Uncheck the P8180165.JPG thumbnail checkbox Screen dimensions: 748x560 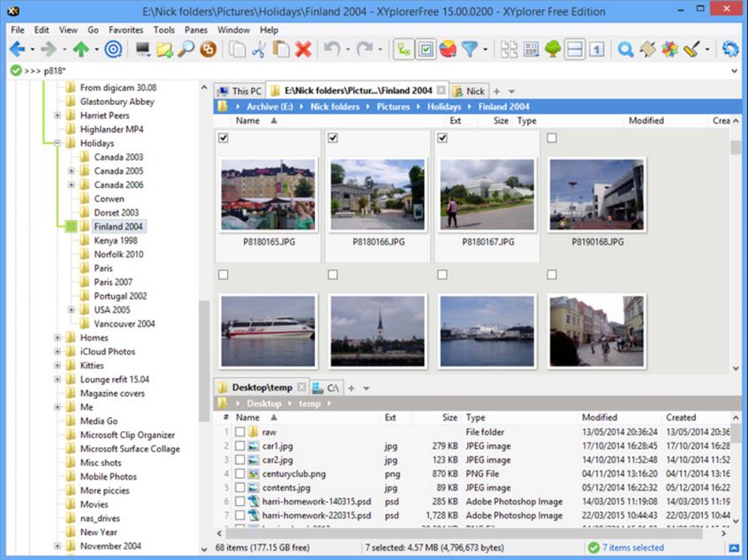[x=223, y=138]
